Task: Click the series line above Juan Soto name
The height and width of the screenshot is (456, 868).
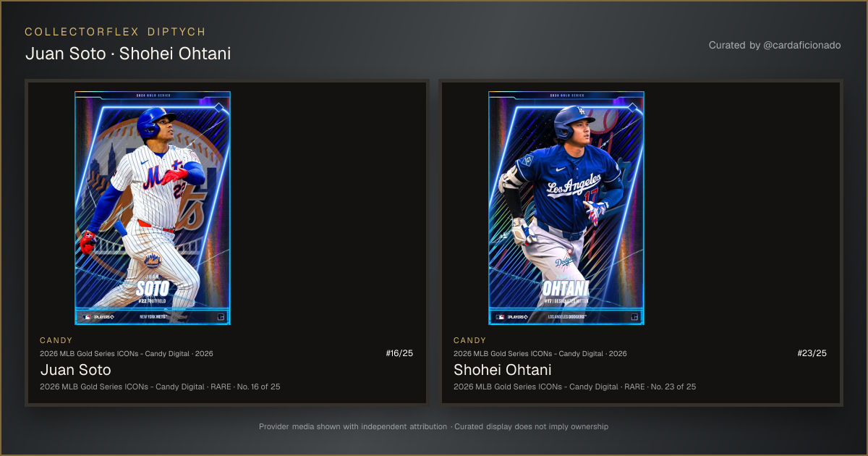Action: [127, 354]
